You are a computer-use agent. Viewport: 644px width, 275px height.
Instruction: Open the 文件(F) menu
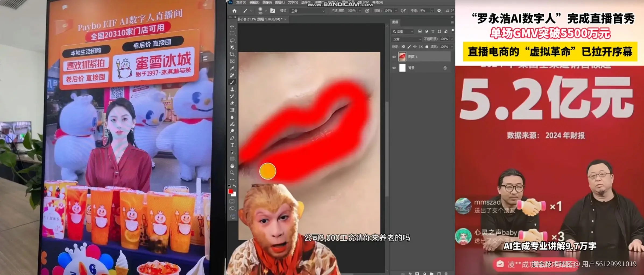tap(241, 2)
